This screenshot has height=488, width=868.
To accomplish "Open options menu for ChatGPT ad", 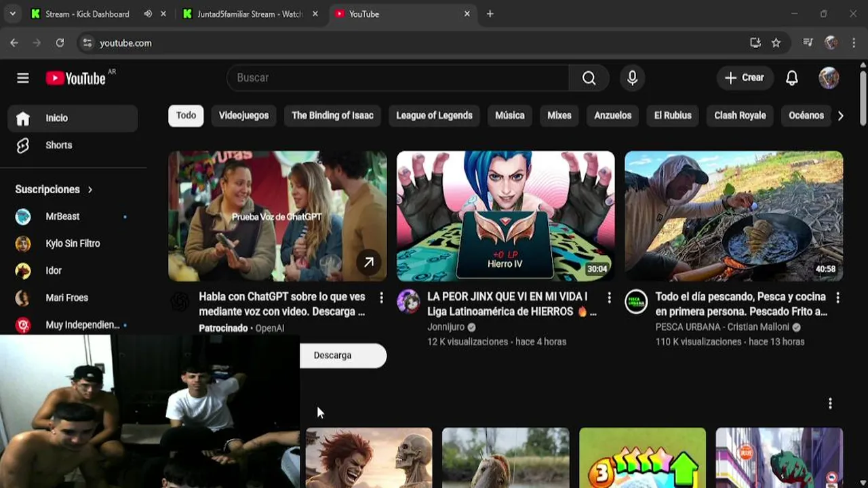I will 381,298.
